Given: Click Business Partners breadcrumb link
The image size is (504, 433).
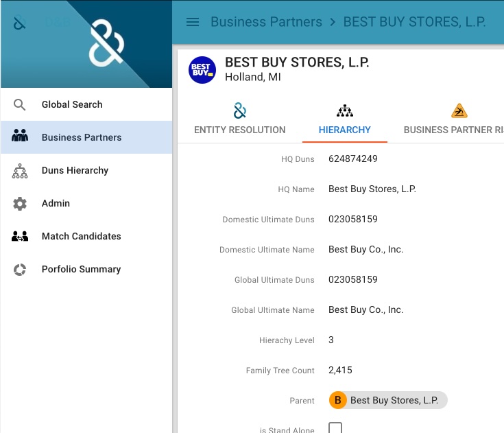Looking at the screenshot, I should click(x=266, y=22).
